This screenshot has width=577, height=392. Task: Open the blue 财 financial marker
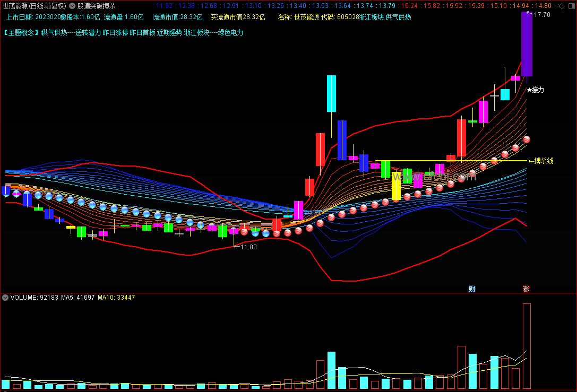pyautogui.click(x=472, y=289)
